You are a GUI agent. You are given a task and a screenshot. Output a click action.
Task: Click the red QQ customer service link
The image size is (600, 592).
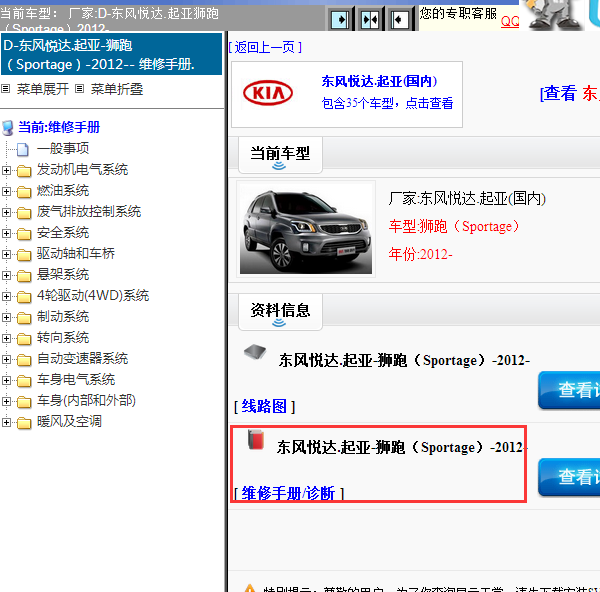point(510,21)
